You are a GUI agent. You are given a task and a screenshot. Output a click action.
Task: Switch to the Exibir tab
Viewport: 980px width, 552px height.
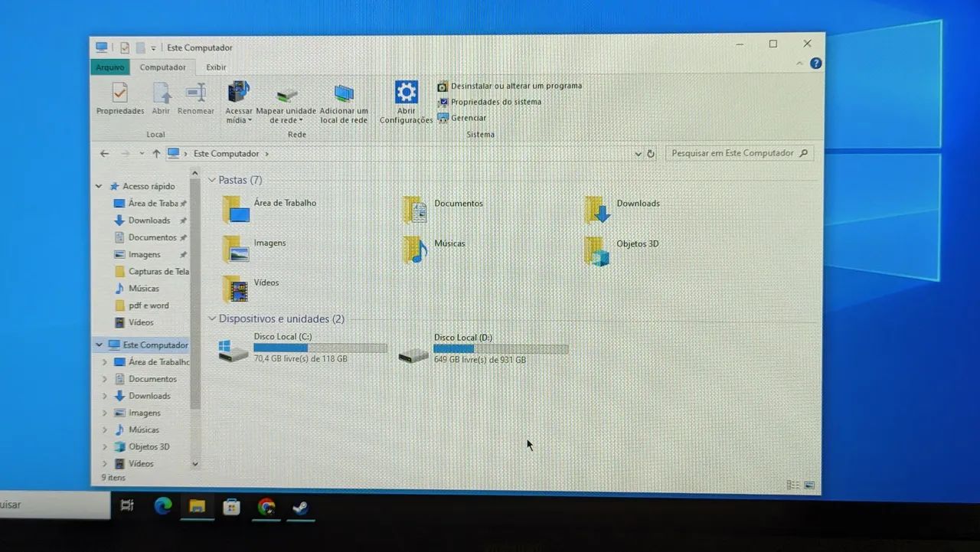[x=216, y=67]
